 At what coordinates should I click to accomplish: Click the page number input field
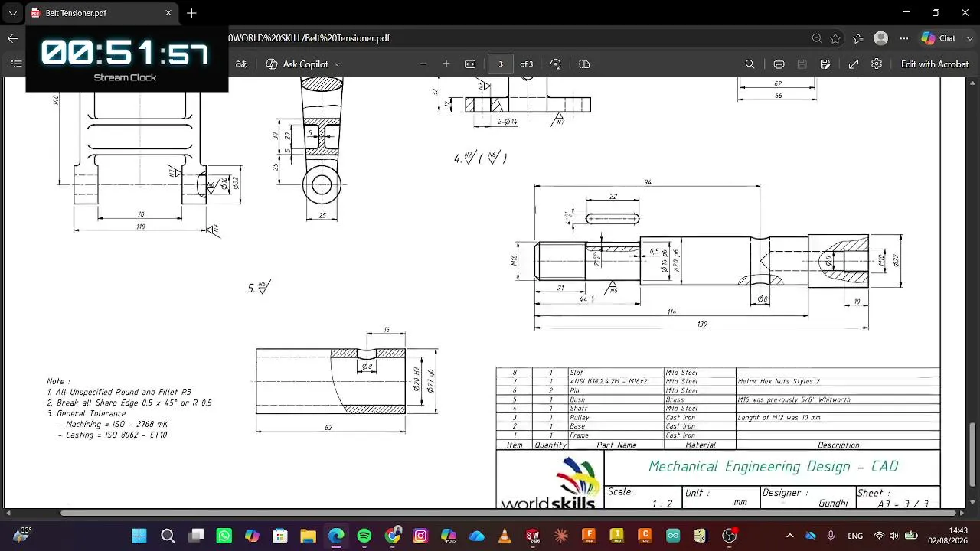click(x=501, y=64)
